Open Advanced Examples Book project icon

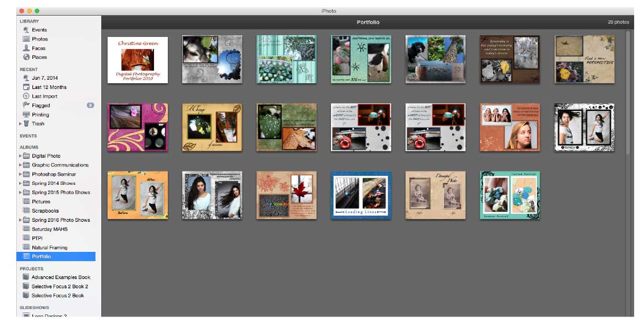click(26, 277)
